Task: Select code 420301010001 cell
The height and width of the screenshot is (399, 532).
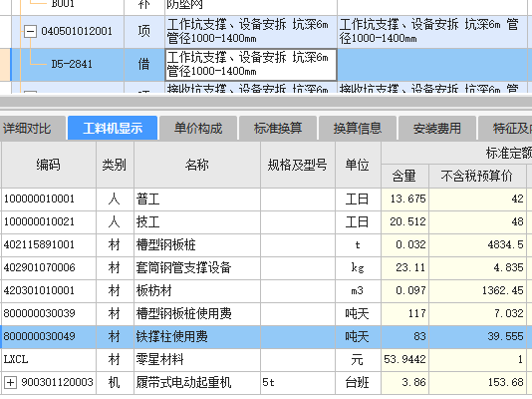Action: pyautogui.click(x=49, y=290)
